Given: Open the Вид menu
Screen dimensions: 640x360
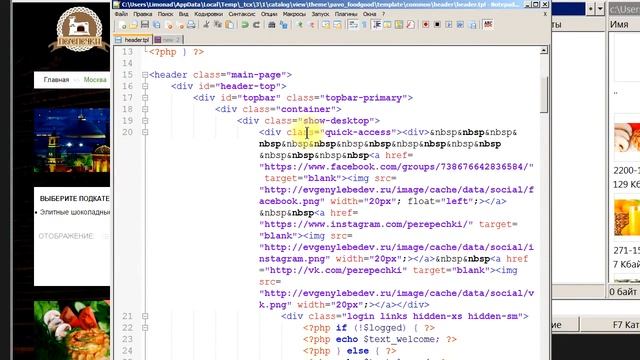Looking at the screenshot, I should (x=184, y=14).
